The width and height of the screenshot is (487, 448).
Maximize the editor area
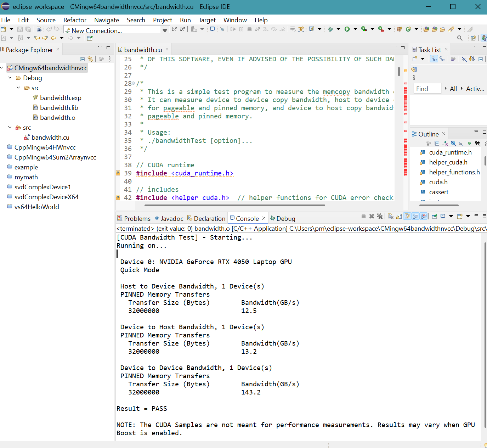[403, 47]
